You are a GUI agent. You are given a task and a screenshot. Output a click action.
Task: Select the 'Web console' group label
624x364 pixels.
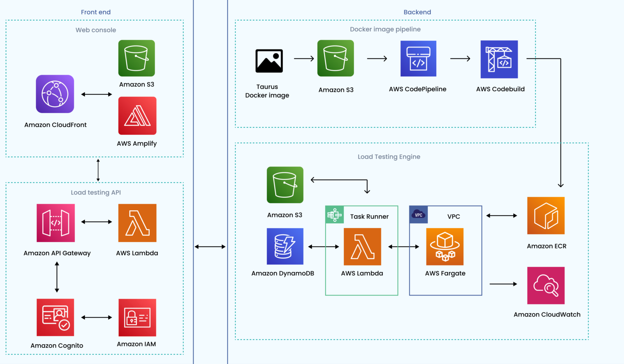[96, 30]
